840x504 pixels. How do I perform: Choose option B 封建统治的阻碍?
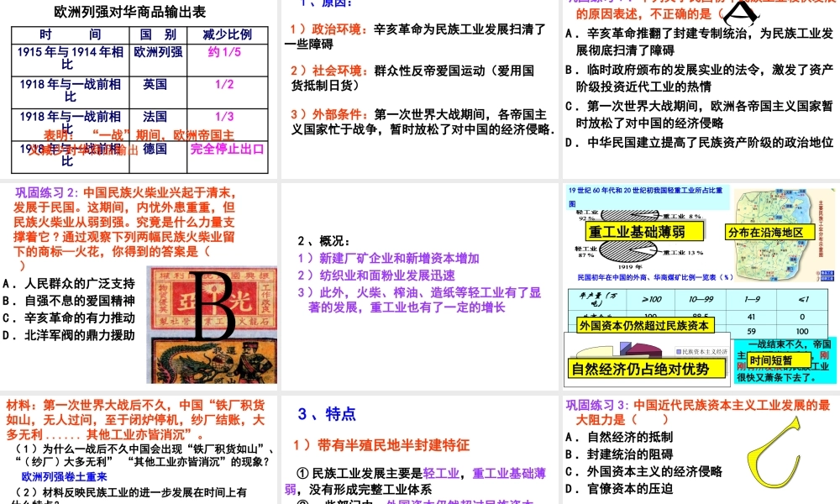(x=619, y=454)
